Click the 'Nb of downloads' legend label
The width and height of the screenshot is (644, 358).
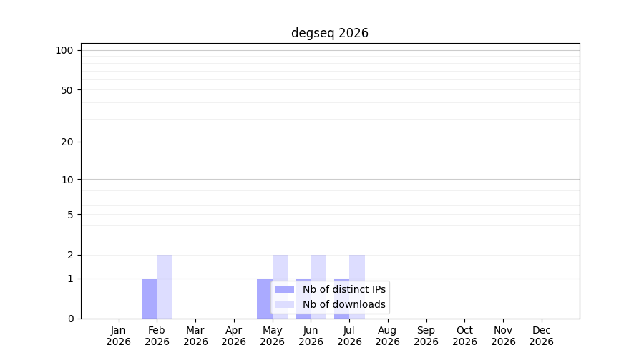click(343, 304)
